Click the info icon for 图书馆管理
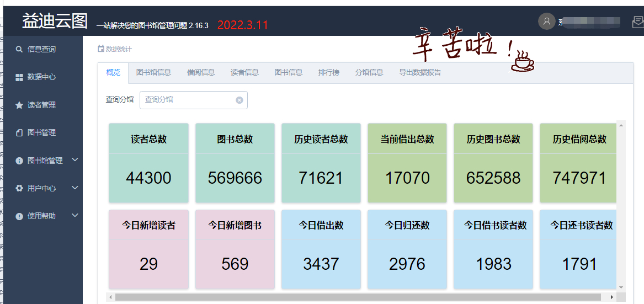This screenshot has height=304, width=644. pos(19,161)
